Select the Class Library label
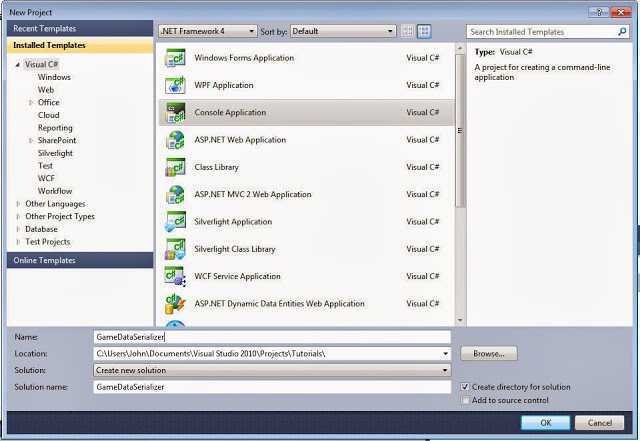 tap(216, 167)
